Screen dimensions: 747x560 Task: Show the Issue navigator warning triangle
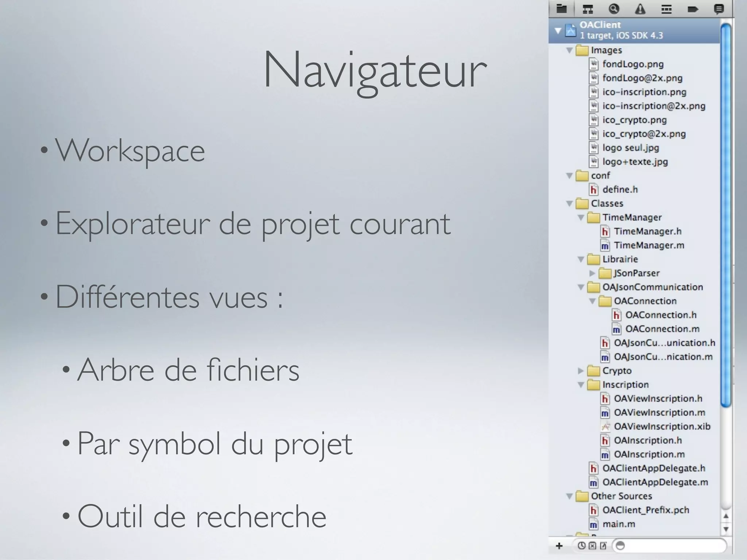tap(640, 9)
